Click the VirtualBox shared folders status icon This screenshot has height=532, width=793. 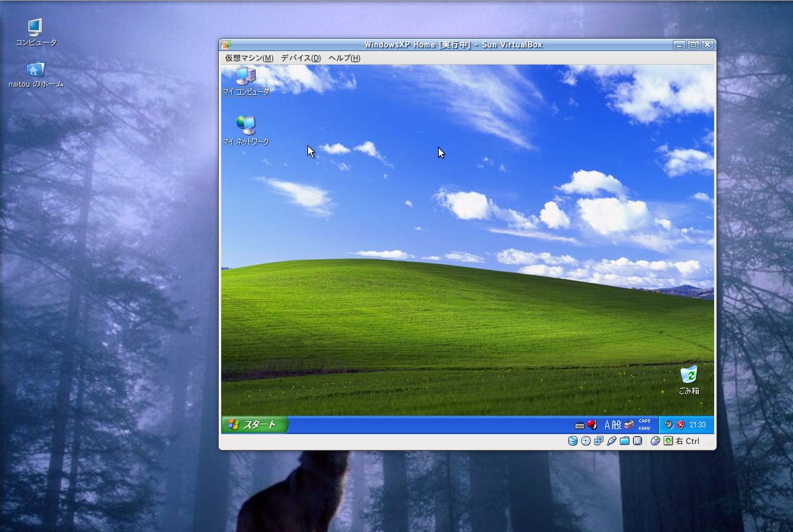[624, 441]
